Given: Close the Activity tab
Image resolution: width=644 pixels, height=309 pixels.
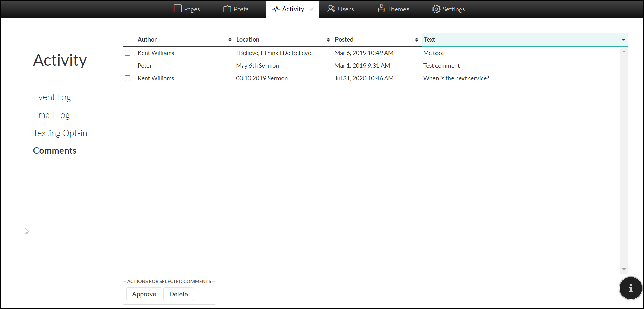Looking at the screenshot, I should tap(312, 9).
